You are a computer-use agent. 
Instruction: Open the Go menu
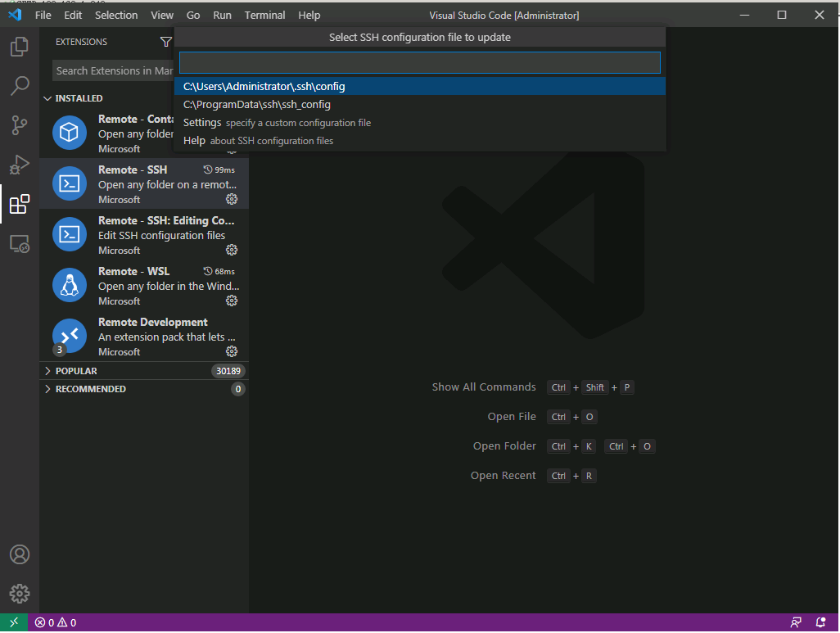(x=193, y=16)
